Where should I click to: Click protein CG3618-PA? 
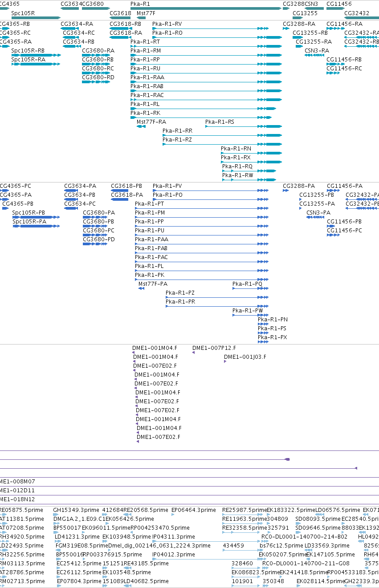[x=127, y=195]
